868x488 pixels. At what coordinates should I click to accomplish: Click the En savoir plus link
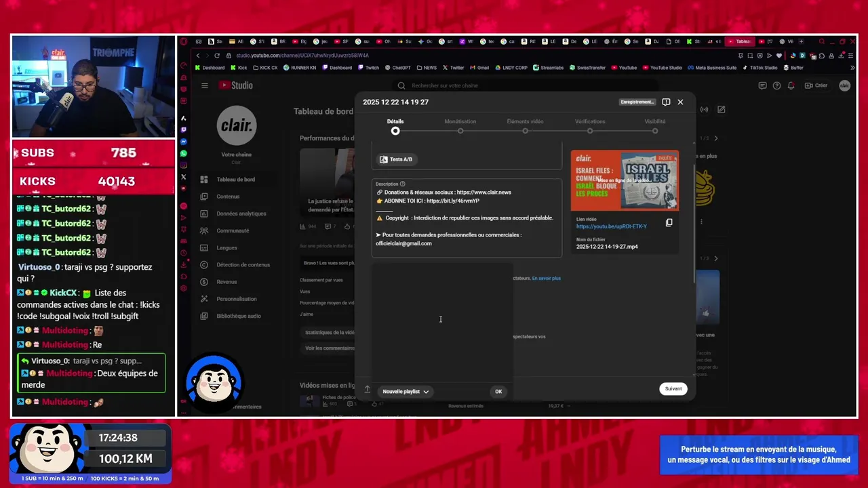[546, 278]
